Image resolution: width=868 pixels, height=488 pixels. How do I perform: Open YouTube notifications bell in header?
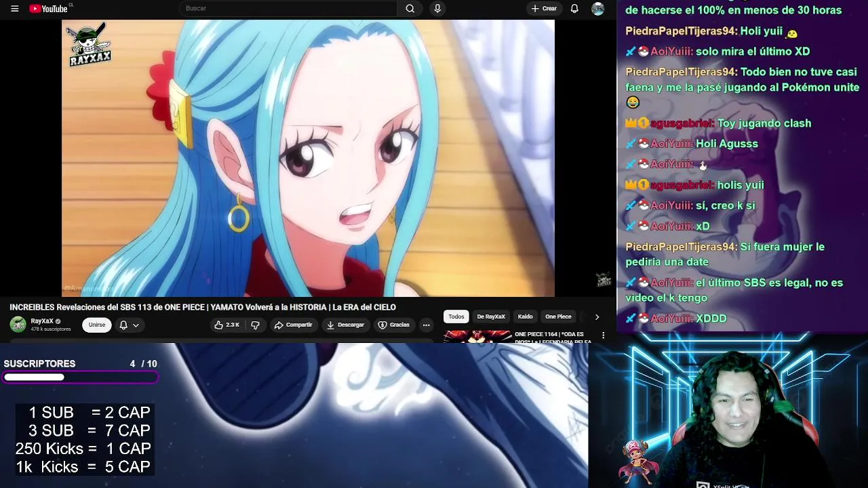[x=574, y=8]
